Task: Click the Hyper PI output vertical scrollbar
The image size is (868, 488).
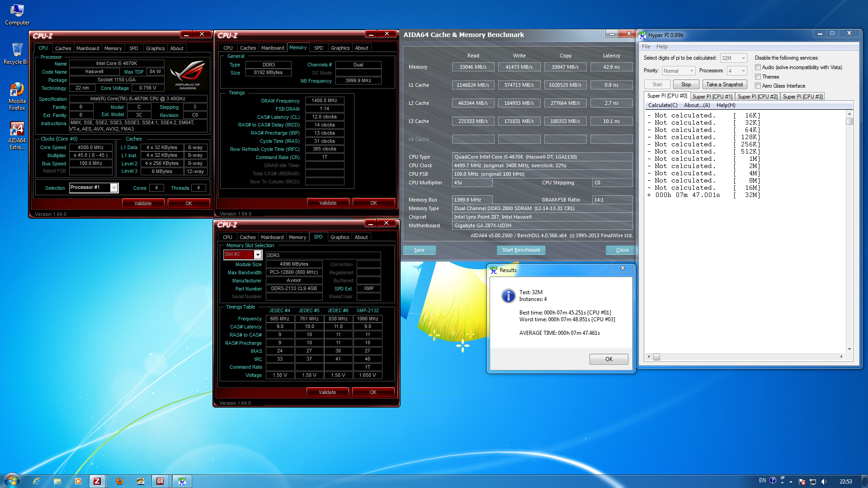Action: [x=849, y=226]
